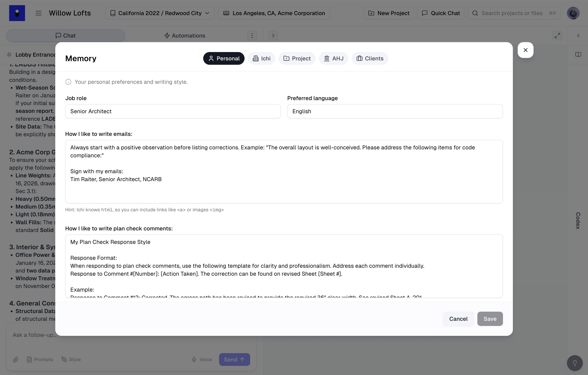Click the Willow Lofts app logo
The image size is (588, 375).
coord(17,13)
